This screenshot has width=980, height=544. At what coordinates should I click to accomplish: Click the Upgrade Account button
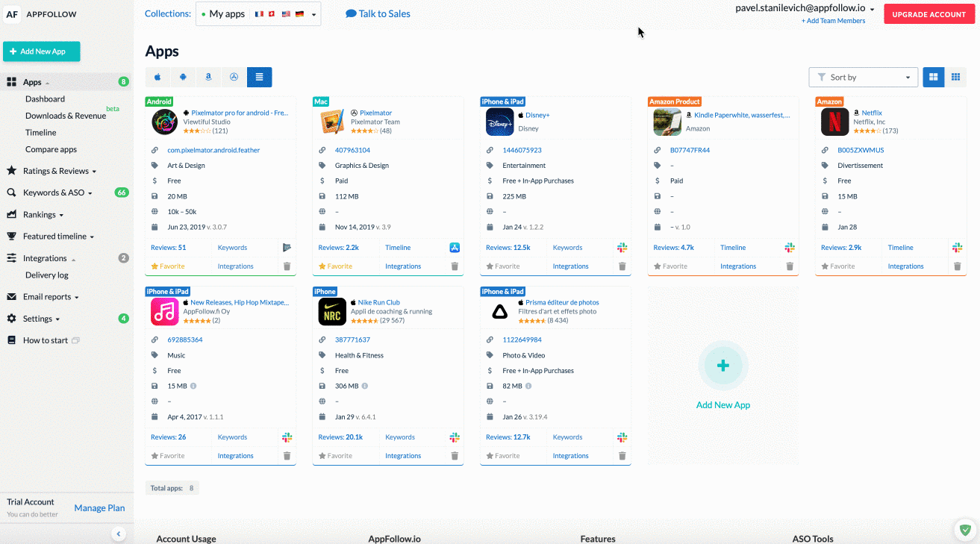(x=929, y=14)
